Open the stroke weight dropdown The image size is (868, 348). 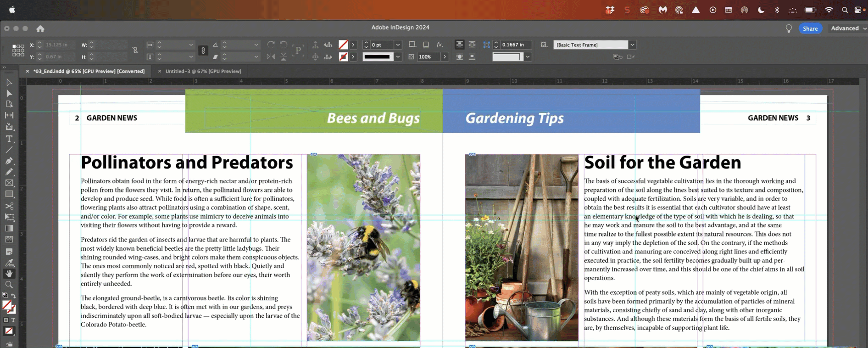pyautogui.click(x=398, y=45)
